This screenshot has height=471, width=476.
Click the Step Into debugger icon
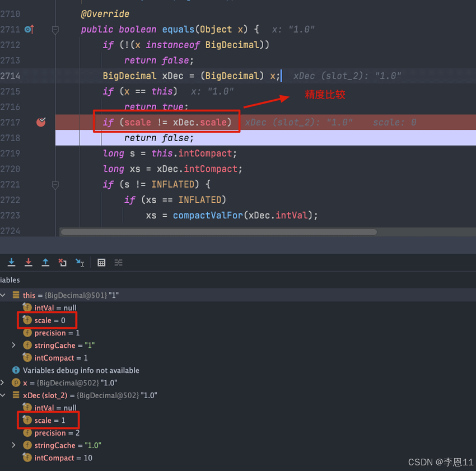11,262
